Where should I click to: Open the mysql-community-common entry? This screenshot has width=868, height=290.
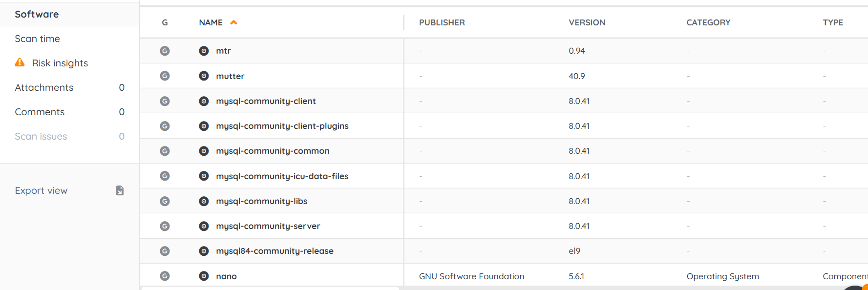coord(273,151)
